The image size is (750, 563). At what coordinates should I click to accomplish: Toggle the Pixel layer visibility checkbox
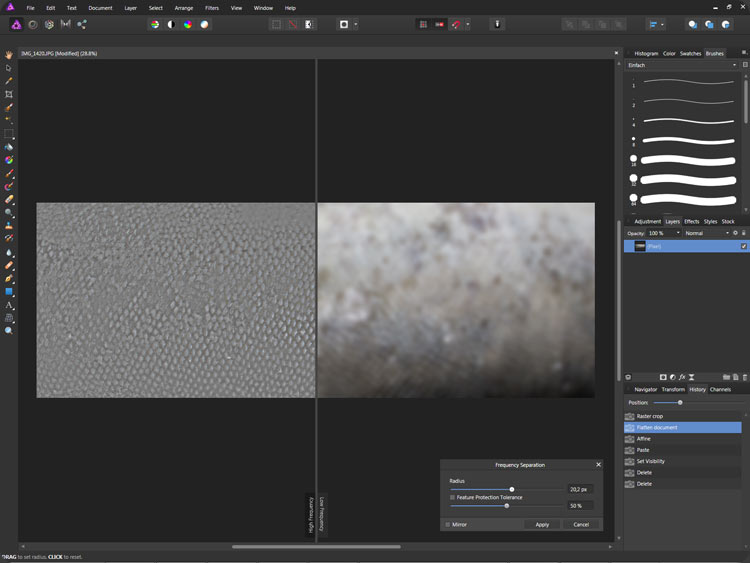pyautogui.click(x=744, y=246)
